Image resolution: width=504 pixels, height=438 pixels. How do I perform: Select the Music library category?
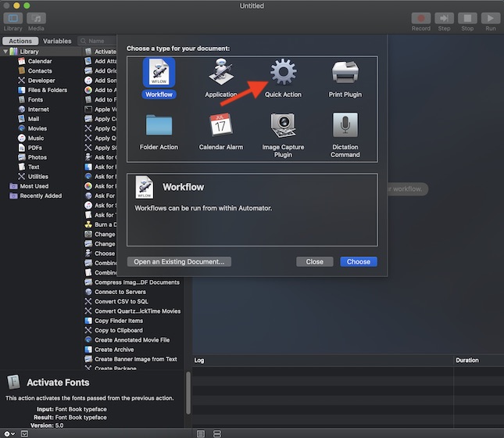(36, 138)
